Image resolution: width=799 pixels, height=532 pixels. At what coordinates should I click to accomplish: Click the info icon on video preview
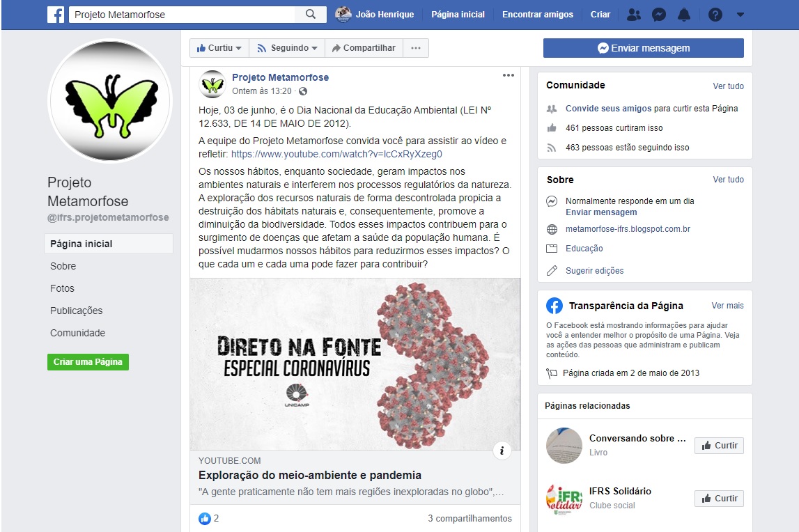pos(502,451)
